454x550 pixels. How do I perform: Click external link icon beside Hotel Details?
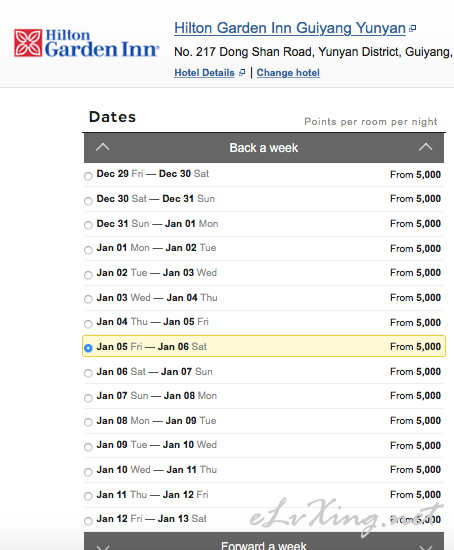point(242,73)
